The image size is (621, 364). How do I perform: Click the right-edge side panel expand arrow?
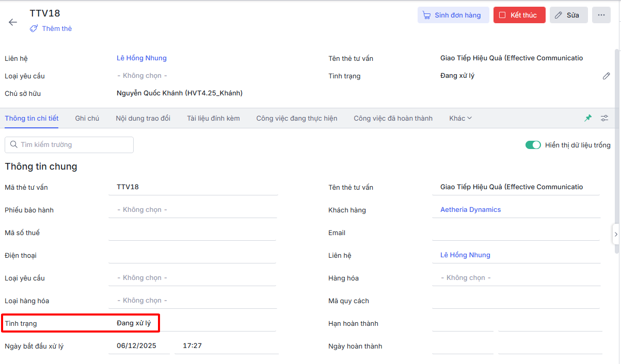point(616,234)
